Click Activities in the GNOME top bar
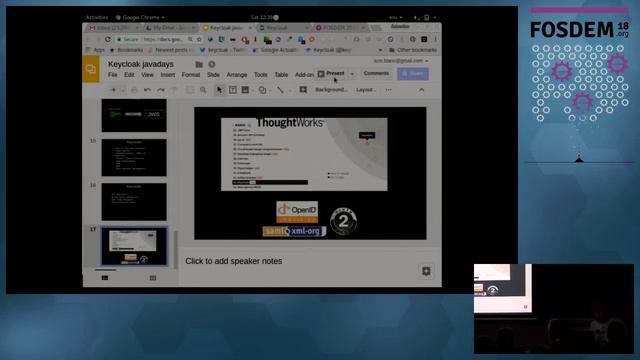640x360 pixels. pyautogui.click(x=97, y=18)
